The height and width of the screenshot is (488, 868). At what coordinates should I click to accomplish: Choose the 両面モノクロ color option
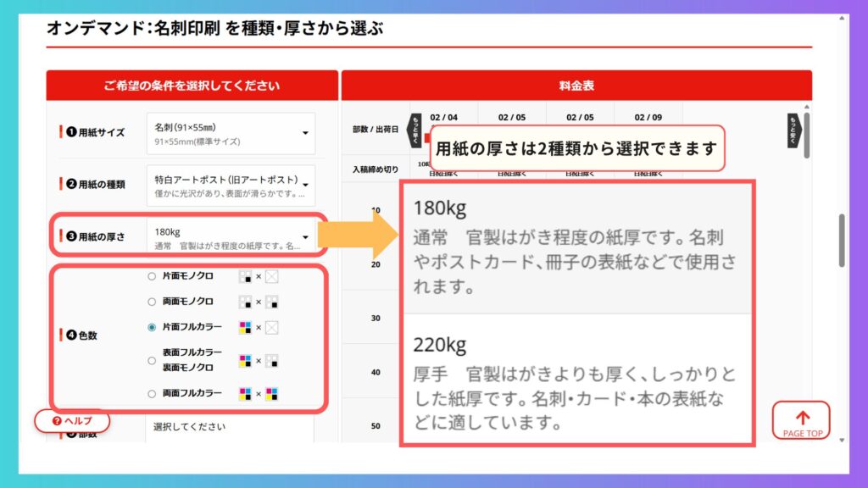[152, 302]
